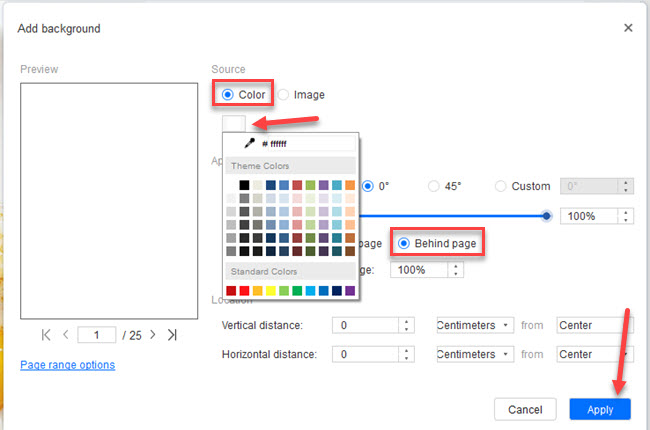Screen dimensions: 650x430
Task: Pick dark blue in the top Theme Colors row
Action: click(271, 185)
